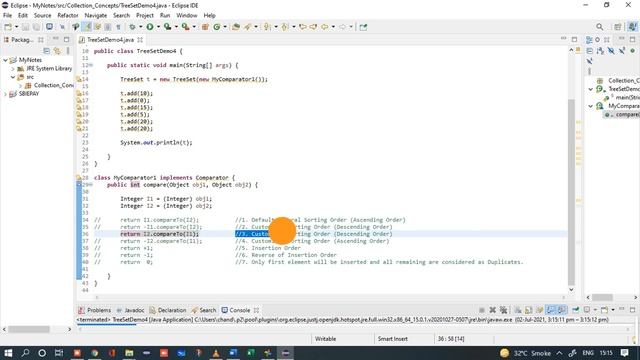Image resolution: width=640 pixels, height=360 pixels.
Task: Click the Back navigation arrow in the toolbar
Action: [324, 27]
